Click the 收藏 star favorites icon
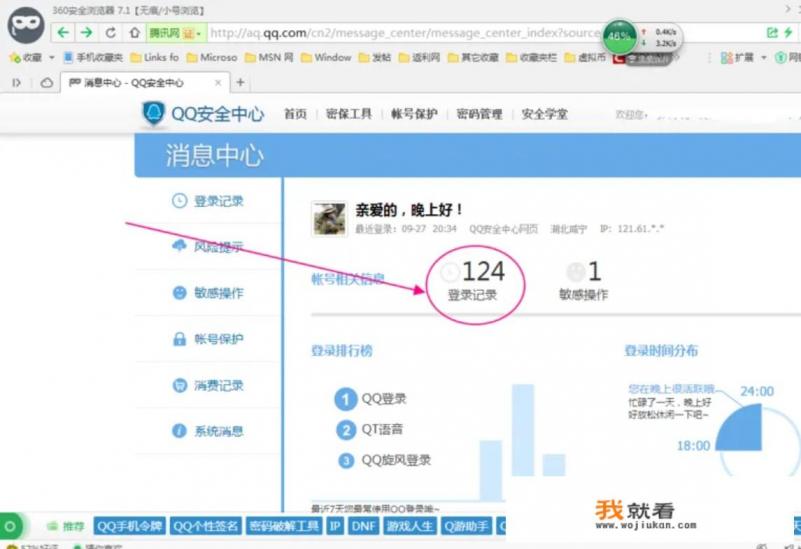 click(x=14, y=58)
